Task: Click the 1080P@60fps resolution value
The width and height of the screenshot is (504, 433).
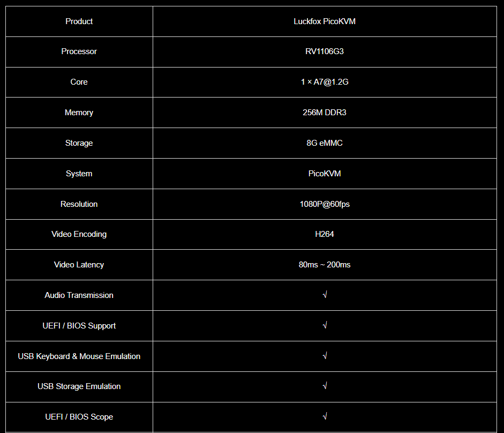Action: coord(325,204)
